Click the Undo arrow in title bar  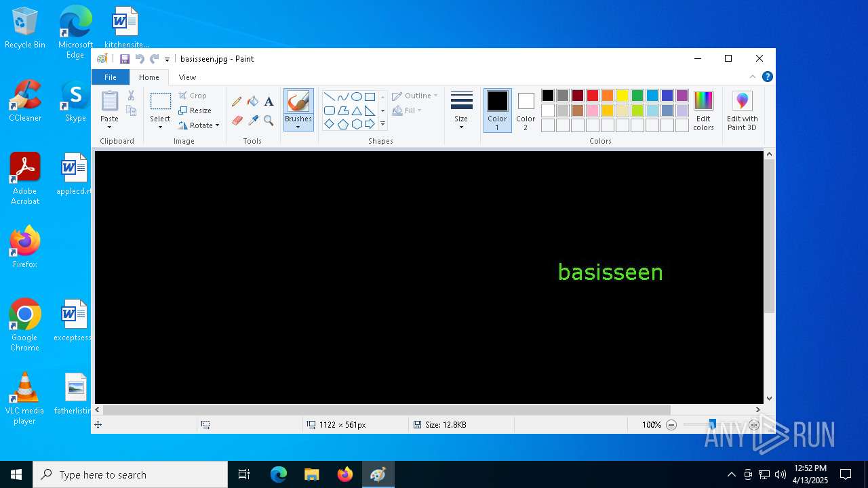pyautogui.click(x=140, y=59)
